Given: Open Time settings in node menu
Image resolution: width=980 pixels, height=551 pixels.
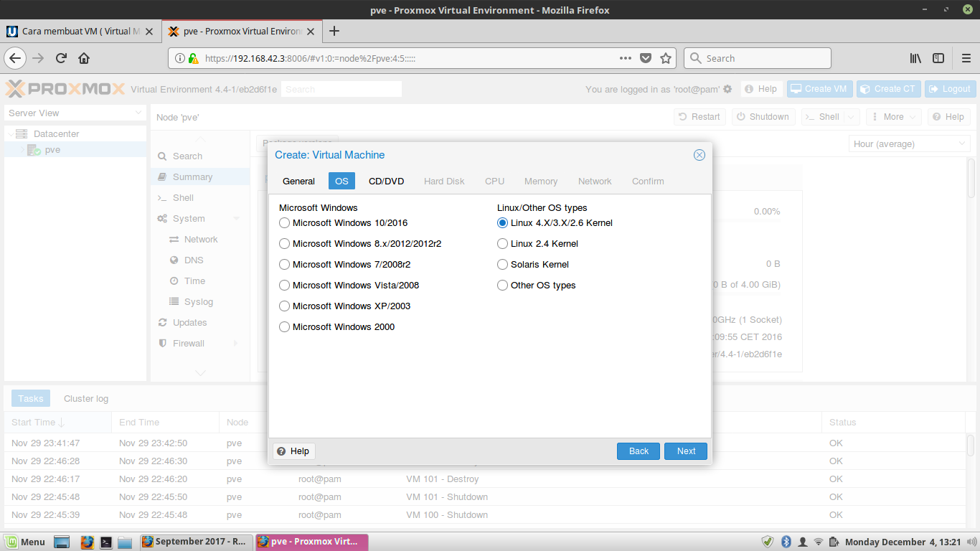Looking at the screenshot, I should [x=200, y=281].
